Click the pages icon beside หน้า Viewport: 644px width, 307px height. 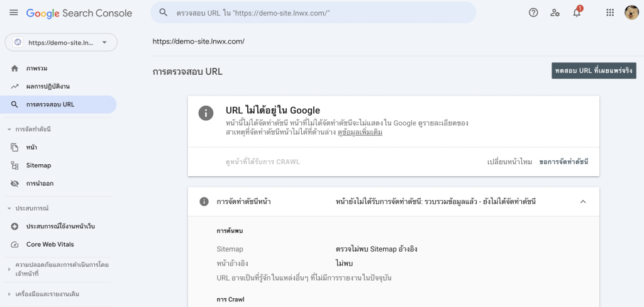(15, 147)
